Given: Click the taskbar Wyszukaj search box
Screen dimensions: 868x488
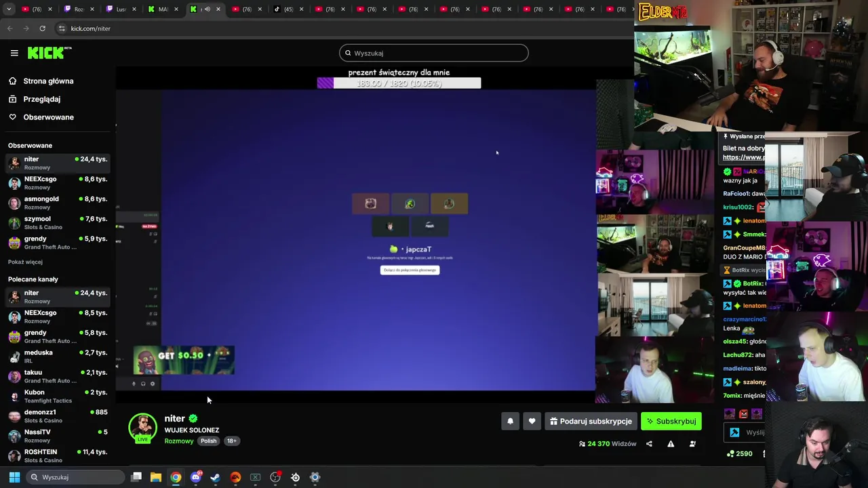Looking at the screenshot, I should (75, 477).
